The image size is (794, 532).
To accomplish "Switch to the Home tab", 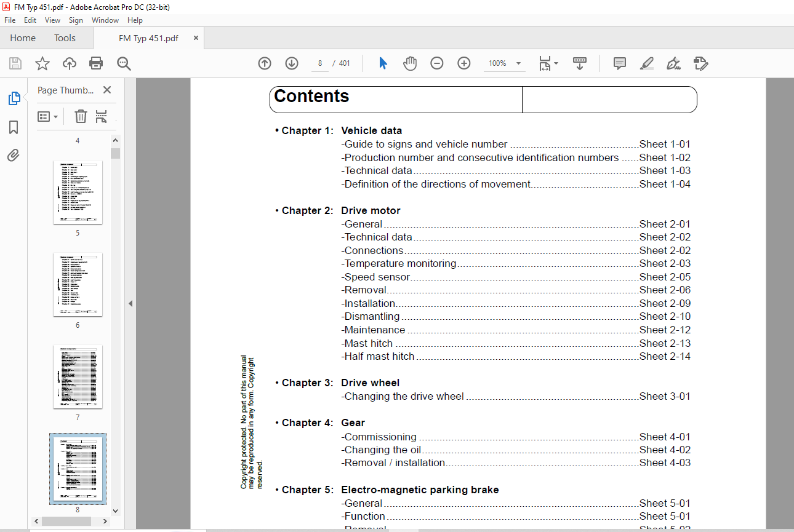I will pos(23,38).
